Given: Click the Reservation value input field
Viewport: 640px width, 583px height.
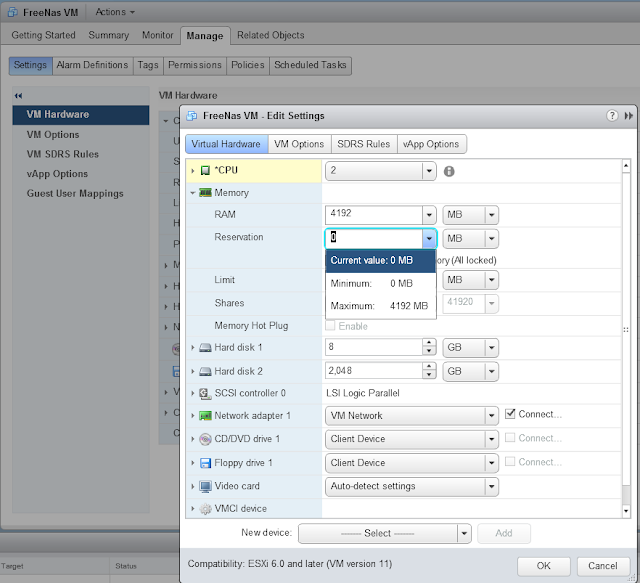Looking at the screenshot, I should click(375, 238).
